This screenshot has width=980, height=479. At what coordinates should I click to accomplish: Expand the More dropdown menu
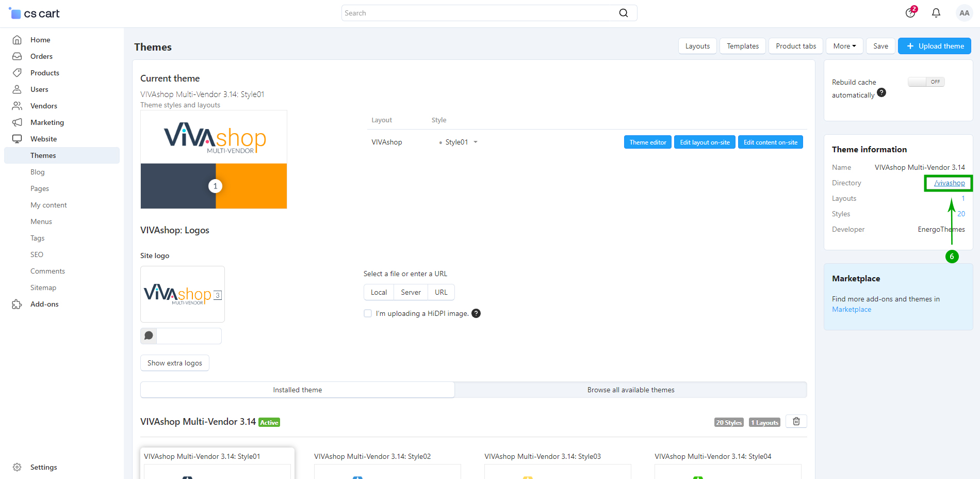click(x=844, y=46)
